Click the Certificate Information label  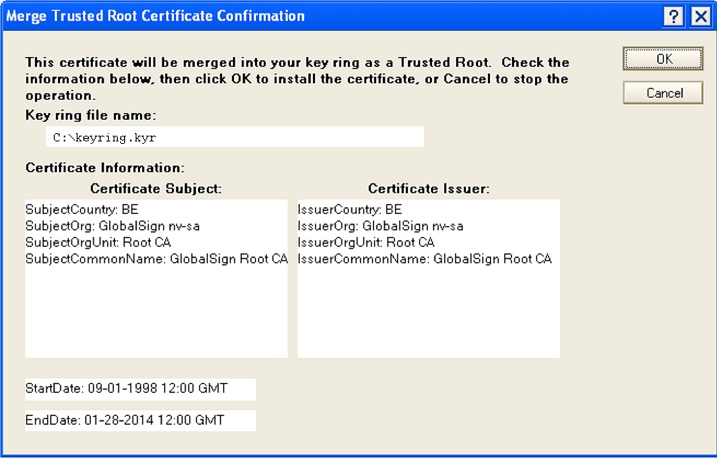click(x=105, y=168)
